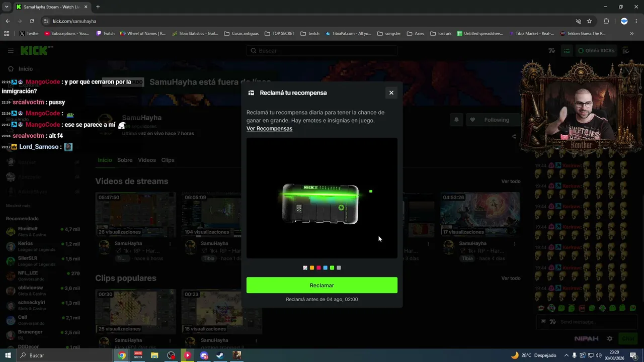Open the 04:53:26 stream video thumbnail
The image size is (644, 362).
click(x=480, y=214)
